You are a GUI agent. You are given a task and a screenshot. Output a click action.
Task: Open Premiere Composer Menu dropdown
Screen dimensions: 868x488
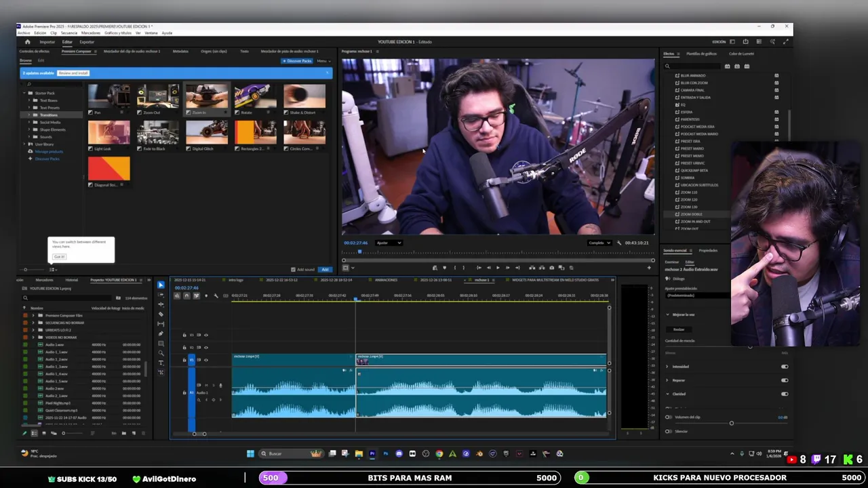(x=323, y=61)
